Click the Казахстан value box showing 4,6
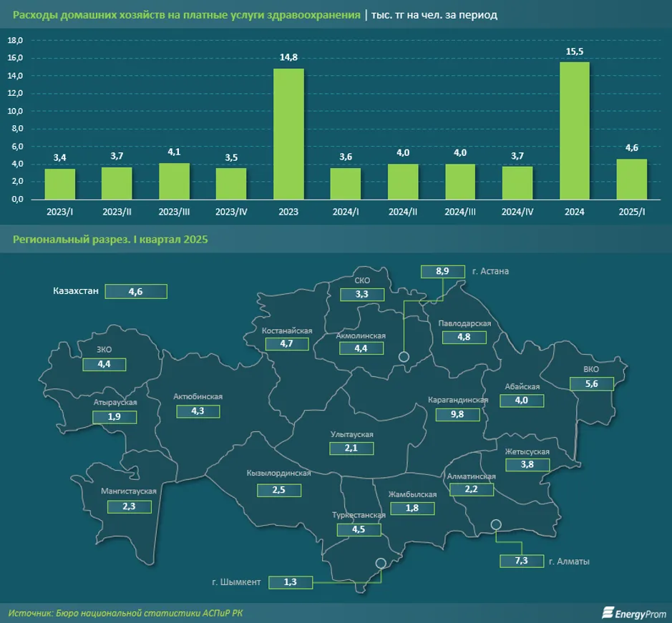Viewport: 672px width, 623px height. (x=135, y=291)
